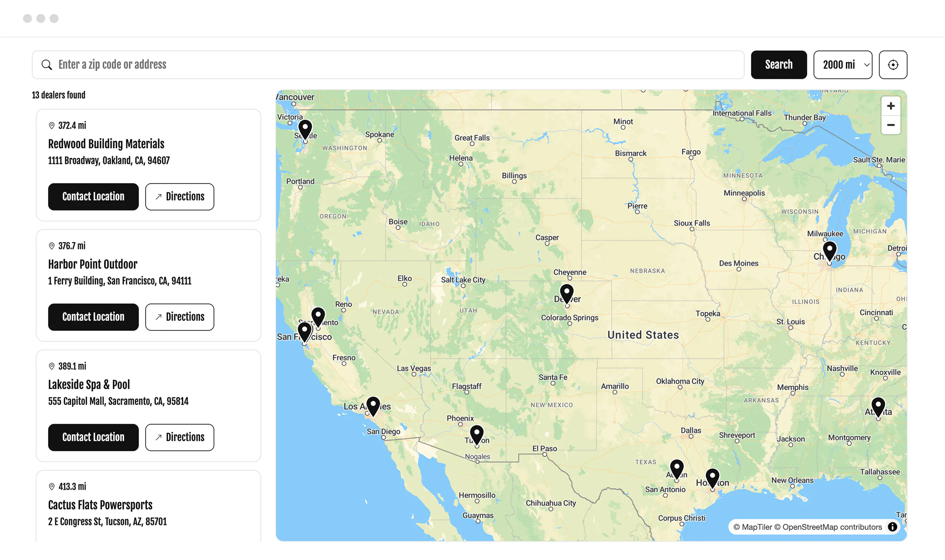Click the Minneapolis map label

pos(744,193)
